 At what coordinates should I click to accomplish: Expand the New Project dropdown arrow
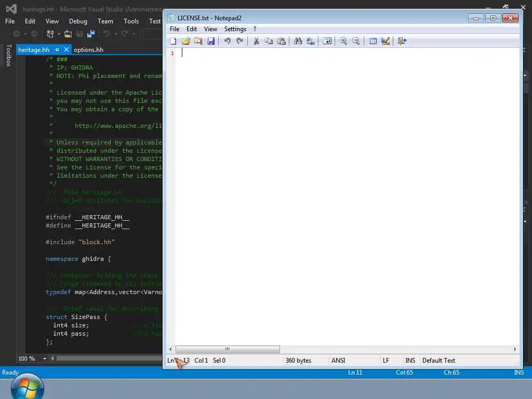(x=59, y=34)
